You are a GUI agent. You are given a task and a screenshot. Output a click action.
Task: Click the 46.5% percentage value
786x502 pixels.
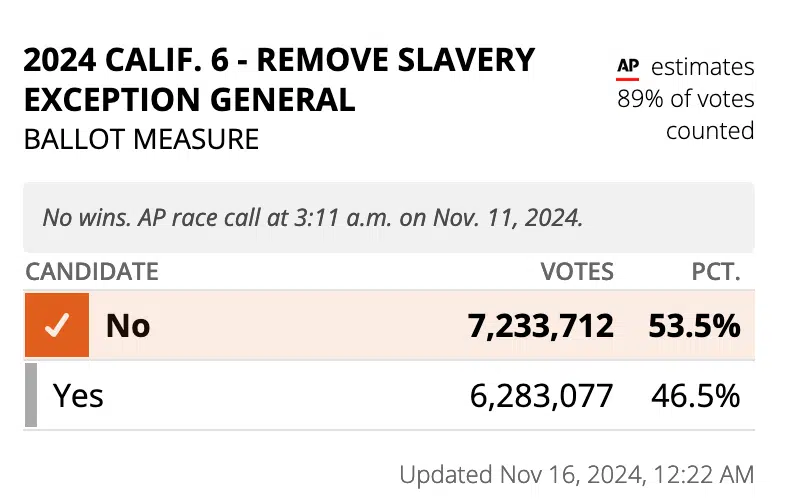(696, 396)
